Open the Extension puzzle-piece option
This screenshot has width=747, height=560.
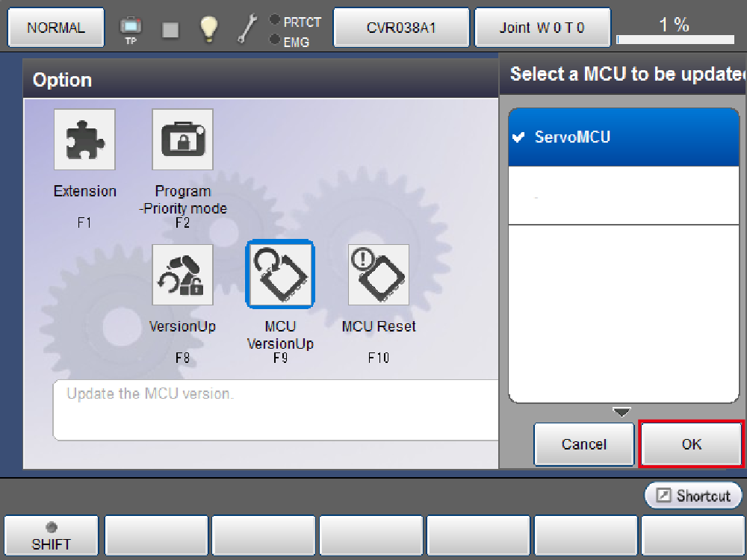(84, 140)
